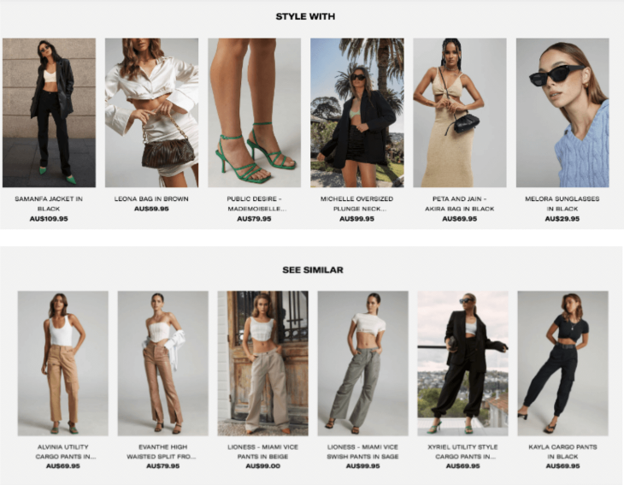Click the 'Kayla Cargo Pants in Black' title
This screenshot has height=485, width=624.
(563, 452)
